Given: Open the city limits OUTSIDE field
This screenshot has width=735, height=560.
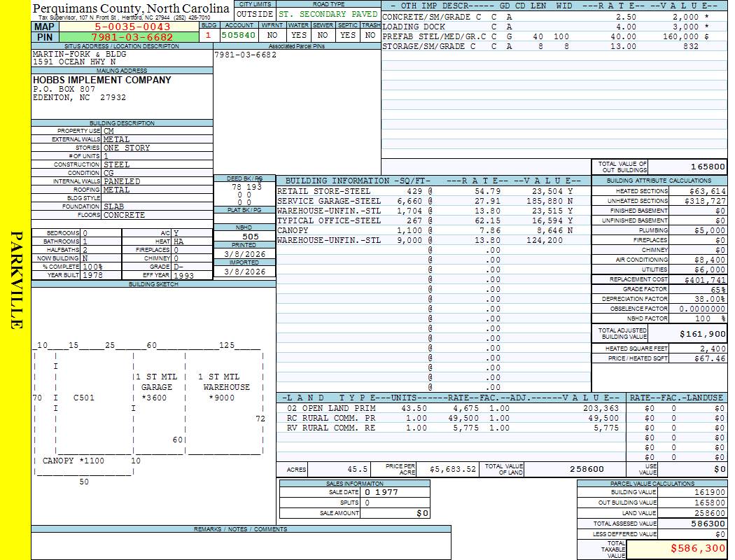Looking at the screenshot, I should tap(254, 14).
